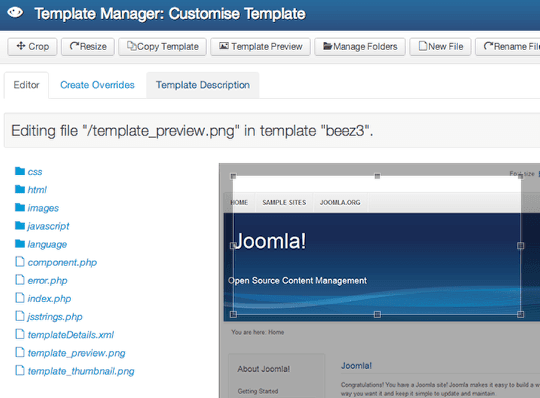Open the css folder in the tree

[35, 171]
